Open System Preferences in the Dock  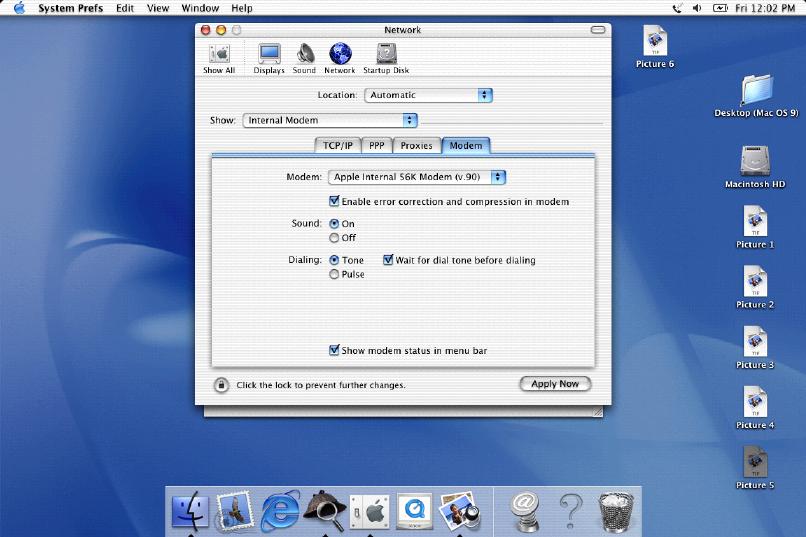click(x=370, y=512)
